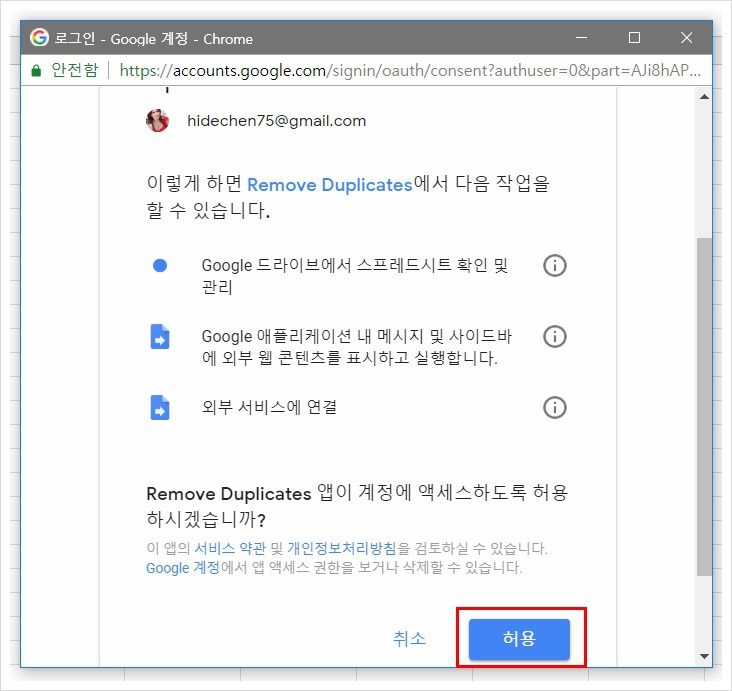Image resolution: width=732 pixels, height=691 pixels.
Task: Click the script icon beside 애플리케이션 내 메시지 permission
Action: tap(160, 337)
